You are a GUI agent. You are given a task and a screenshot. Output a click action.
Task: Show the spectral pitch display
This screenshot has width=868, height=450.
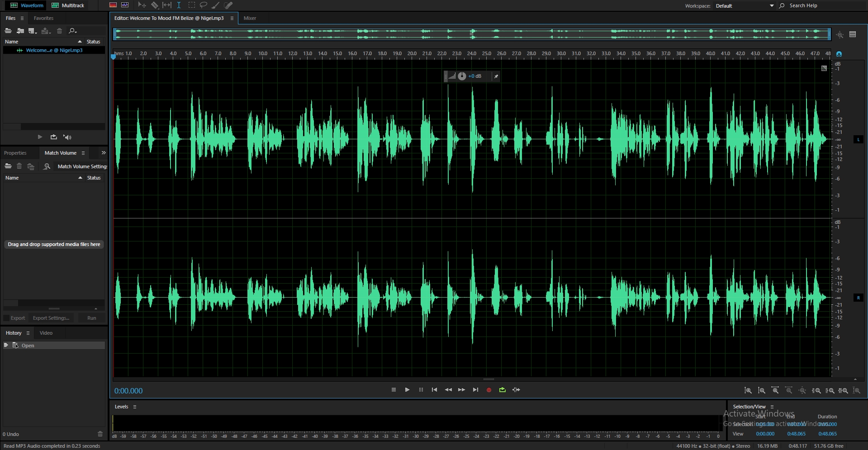(125, 5)
